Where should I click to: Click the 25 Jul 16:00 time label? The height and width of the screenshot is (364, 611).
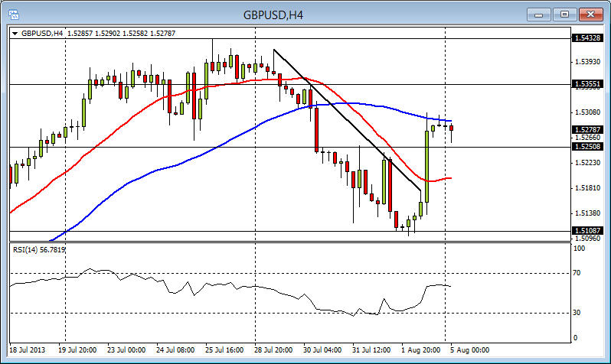click(x=224, y=350)
